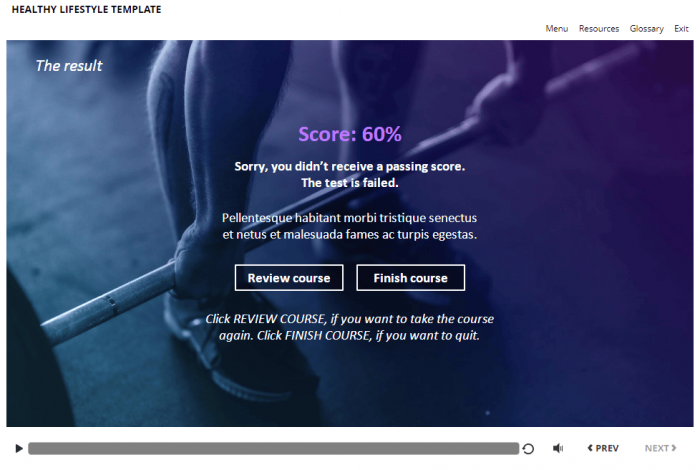Open the Glossary tab
The height and width of the screenshot is (470, 700).
click(x=646, y=29)
